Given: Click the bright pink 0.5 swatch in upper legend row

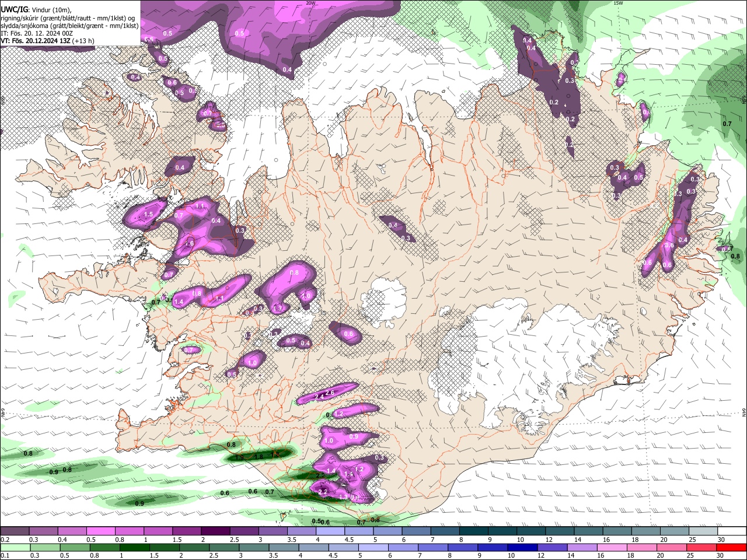Looking at the screenshot, I should pyautogui.click(x=100, y=531).
